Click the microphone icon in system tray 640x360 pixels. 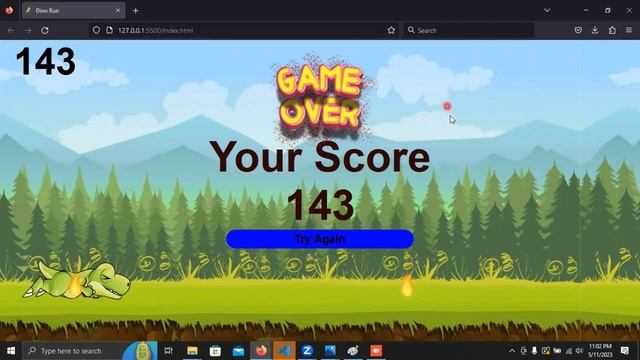tap(534, 351)
